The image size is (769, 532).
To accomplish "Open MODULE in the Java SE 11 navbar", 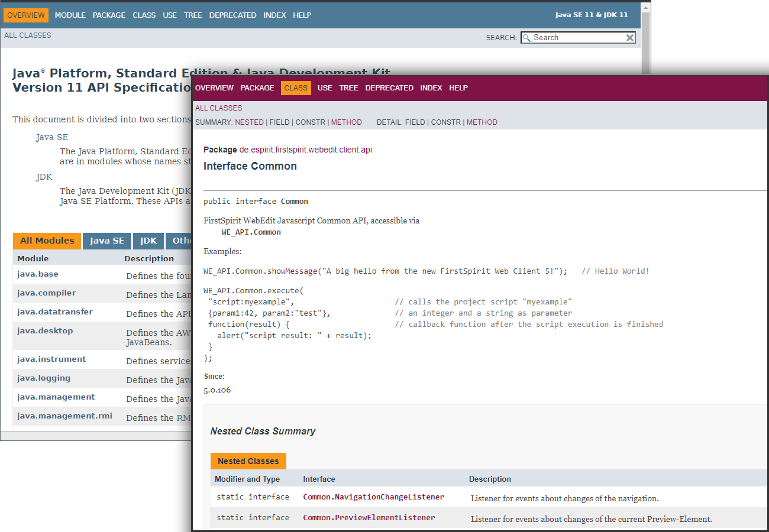I will pyautogui.click(x=70, y=15).
